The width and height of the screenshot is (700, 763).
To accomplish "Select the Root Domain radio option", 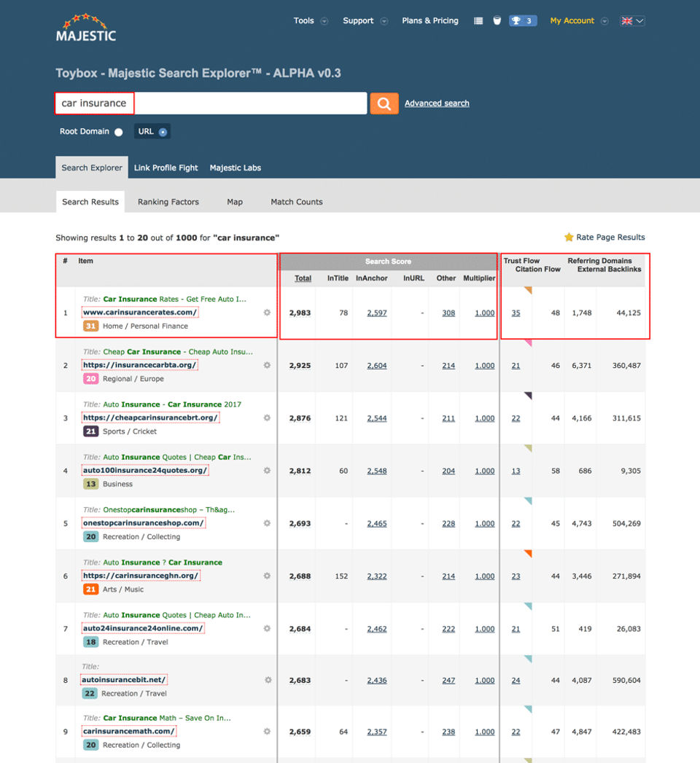I will click(118, 132).
